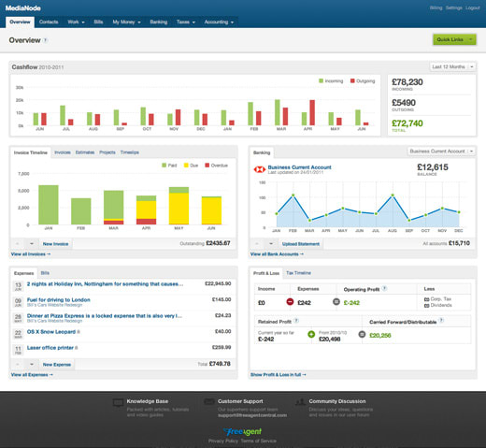The width and height of the screenshot is (486, 448).
Task: Open the Business Current Account dropdown
Action: 441,152
